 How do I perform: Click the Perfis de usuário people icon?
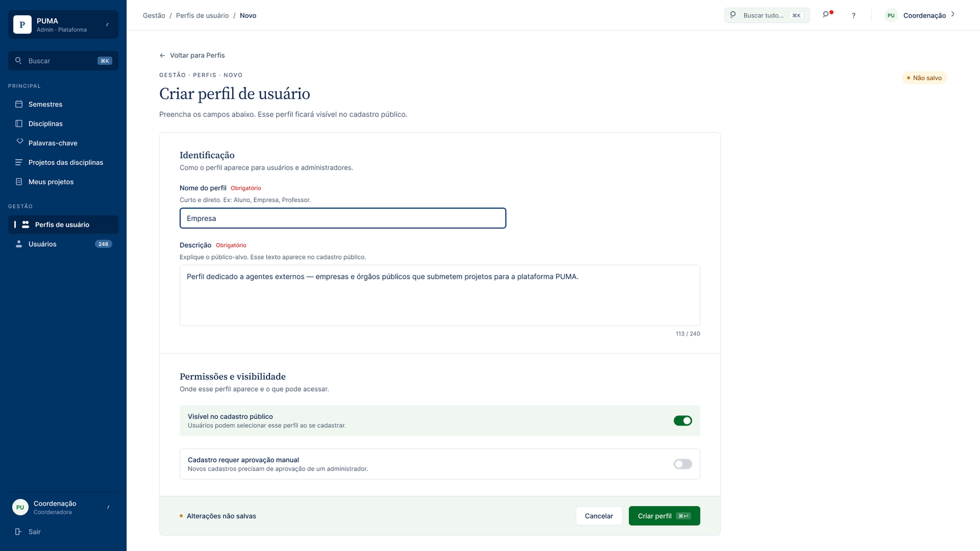pyautogui.click(x=26, y=225)
